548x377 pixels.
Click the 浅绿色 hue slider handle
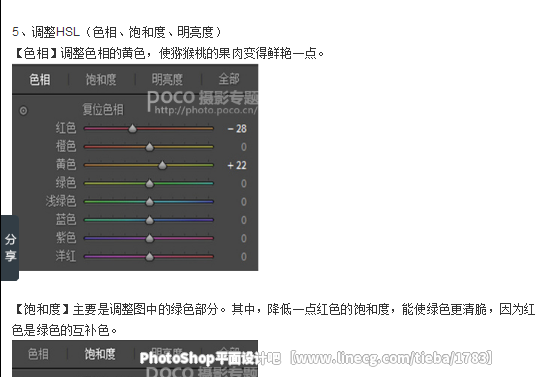(149, 202)
